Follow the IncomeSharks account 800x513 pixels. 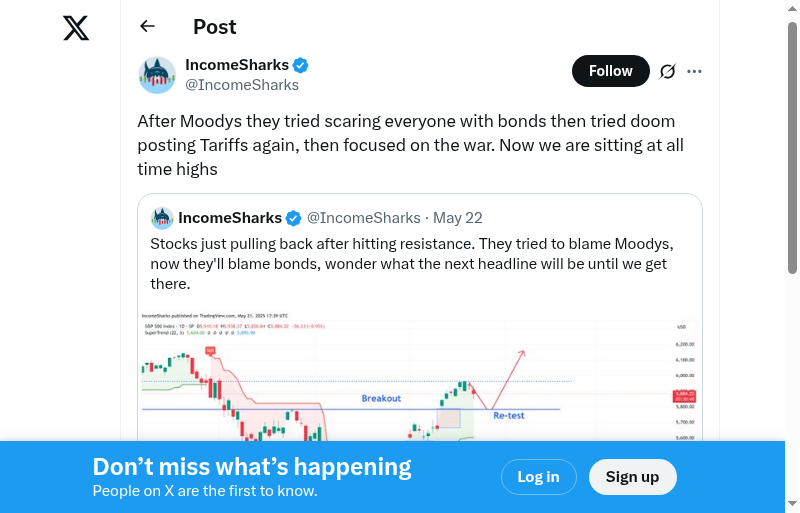click(x=610, y=71)
